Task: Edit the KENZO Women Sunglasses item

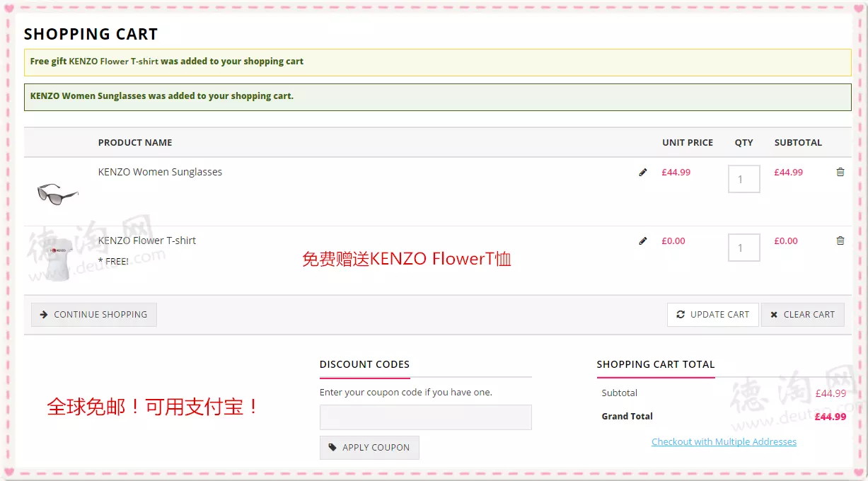Action: [643, 172]
